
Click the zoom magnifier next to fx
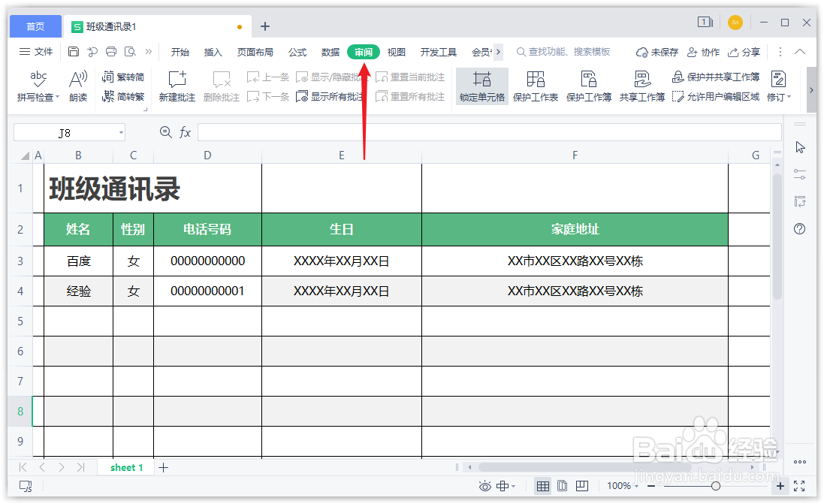tap(165, 132)
